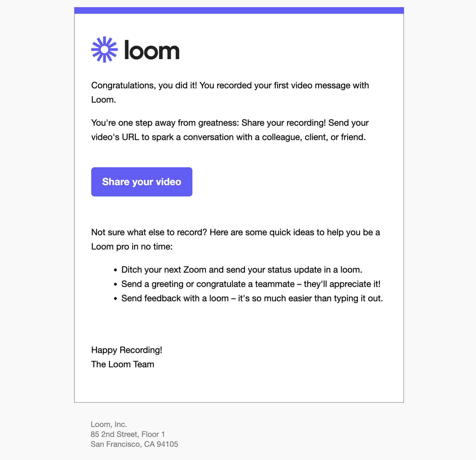Click the address 85 2nd Street, Floor 1
Screen dimensions: 476x460
[x=128, y=434]
